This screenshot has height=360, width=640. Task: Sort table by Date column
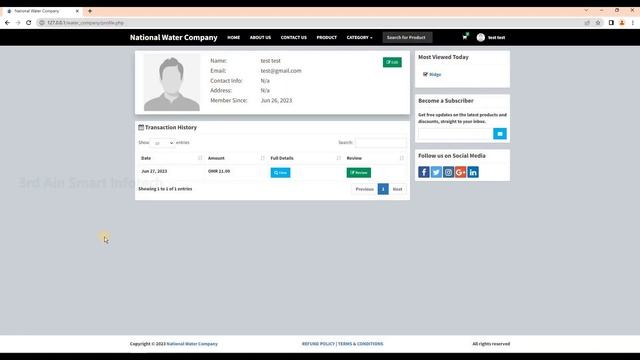(171, 158)
